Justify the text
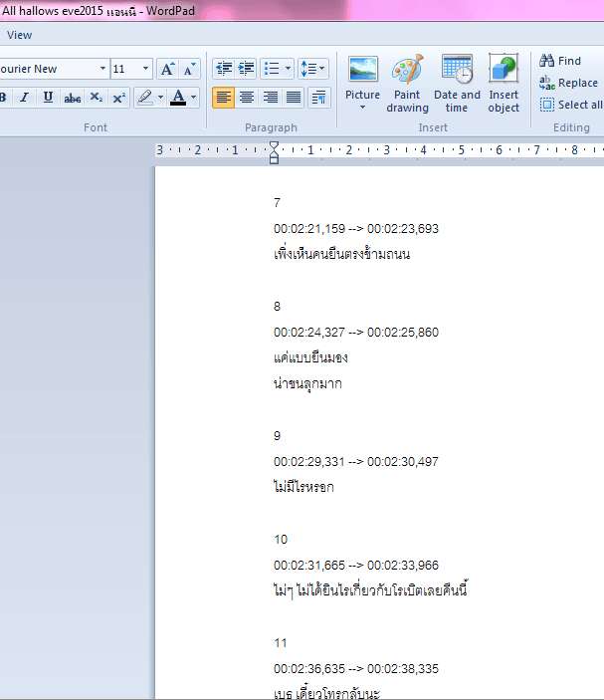Image resolution: width=604 pixels, height=700 pixels. (294, 98)
